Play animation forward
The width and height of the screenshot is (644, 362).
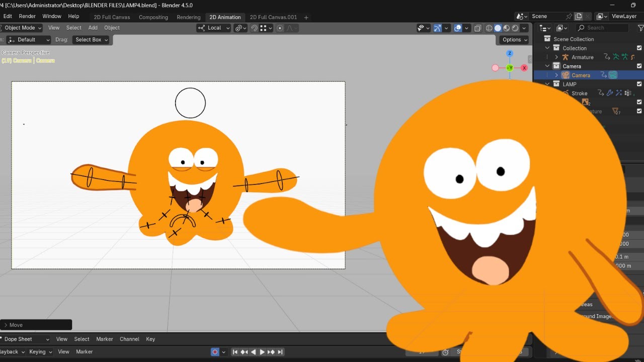coord(262,352)
